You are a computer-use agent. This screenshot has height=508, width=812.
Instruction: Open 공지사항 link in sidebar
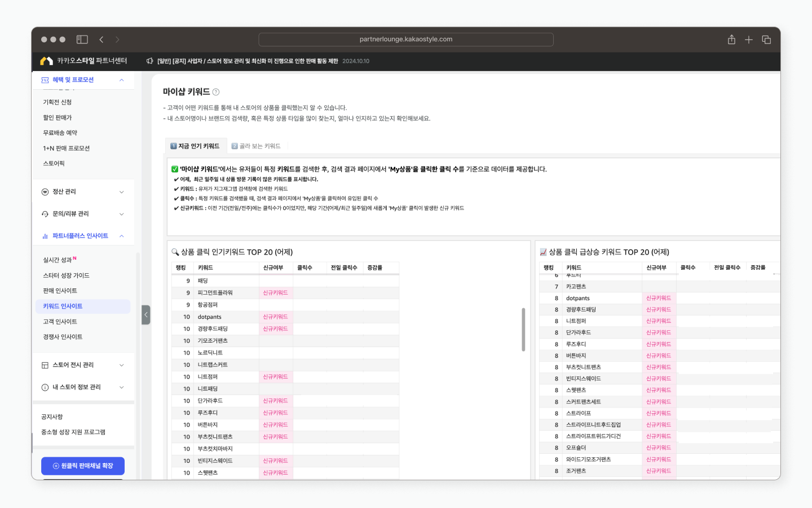pyautogui.click(x=52, y=417)
